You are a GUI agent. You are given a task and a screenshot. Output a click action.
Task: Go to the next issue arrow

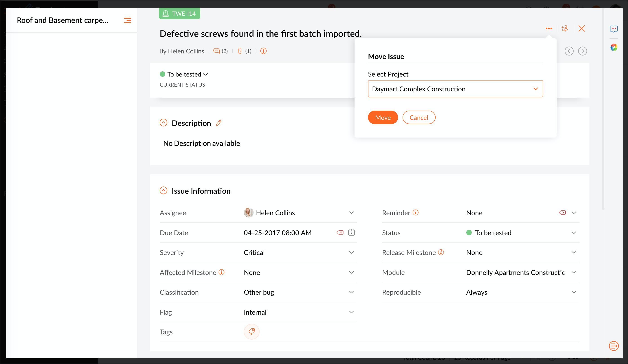(x=582, y=51)
